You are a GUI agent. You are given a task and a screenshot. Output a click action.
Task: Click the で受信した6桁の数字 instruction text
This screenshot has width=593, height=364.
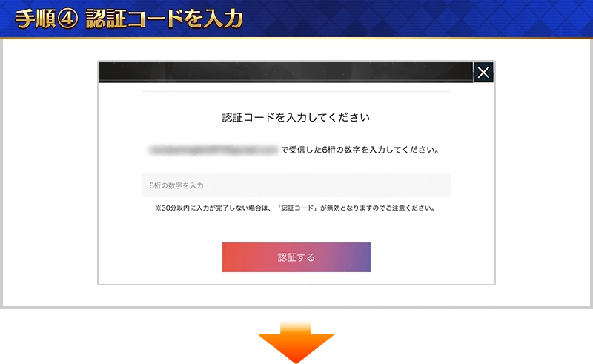point(360,150)
